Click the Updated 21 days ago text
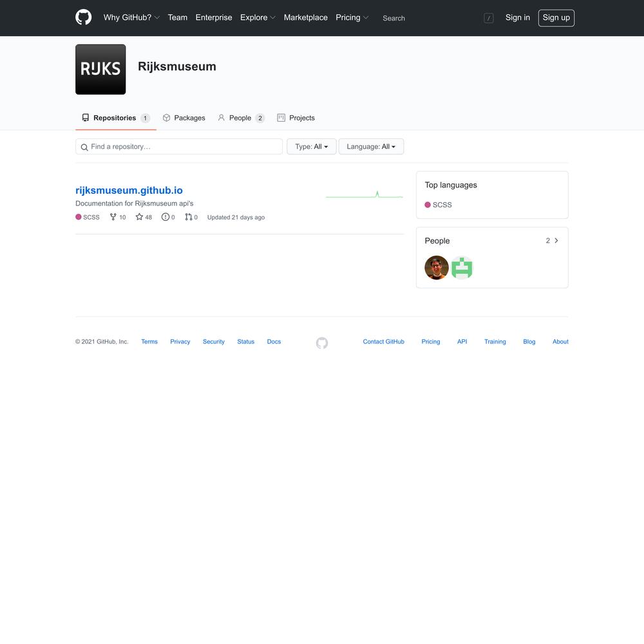644x644 pixels. coord(236,217)
